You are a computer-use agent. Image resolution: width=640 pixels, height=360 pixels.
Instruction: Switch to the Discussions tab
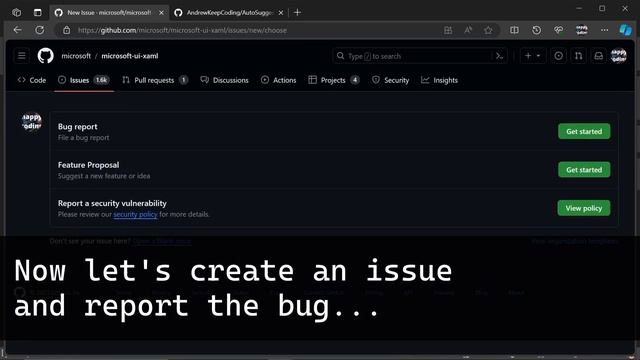[x=224, y=80]
